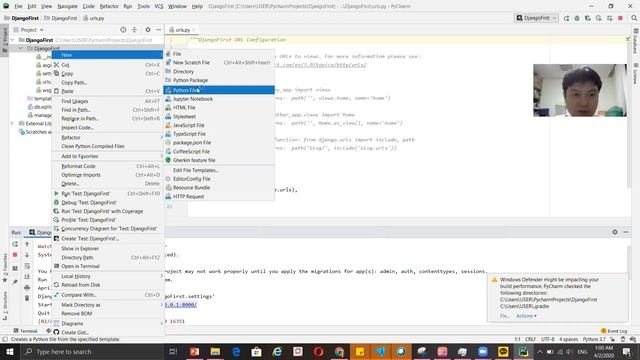Click Paste in context menu
Screen dimensions: 640x360
coord(107,91)
